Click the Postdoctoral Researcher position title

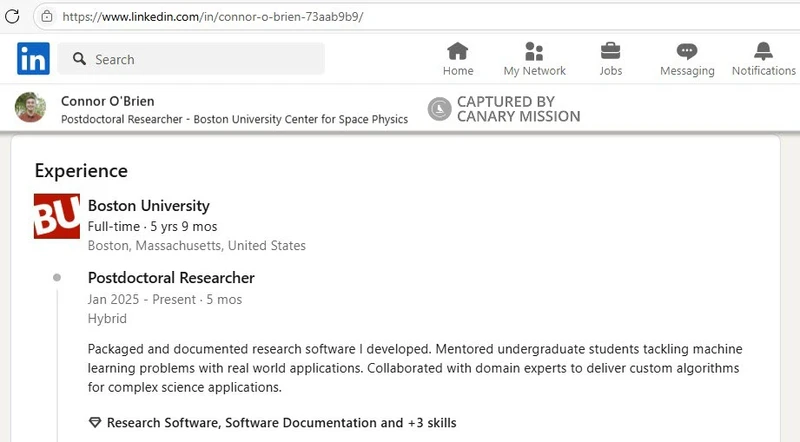(171, 278)
